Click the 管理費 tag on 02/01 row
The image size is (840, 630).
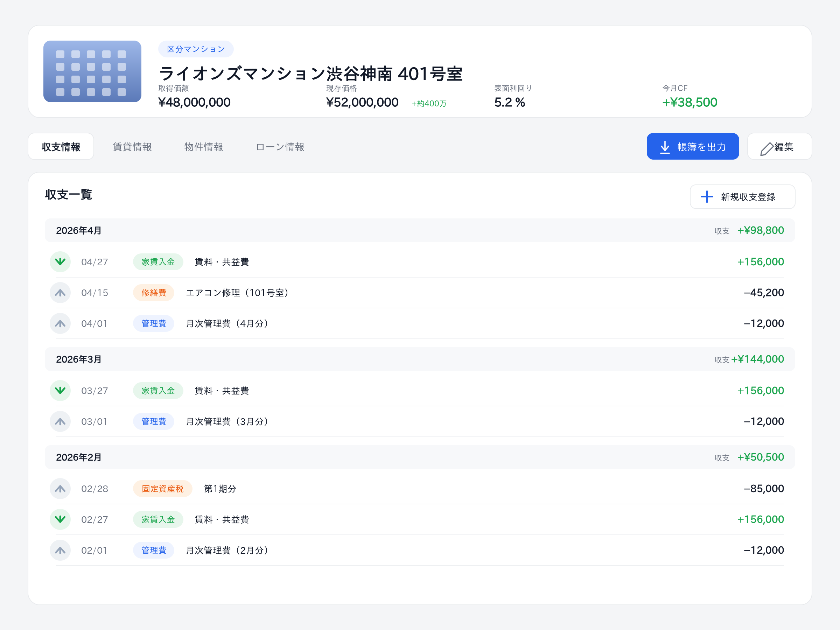point(154,550)
